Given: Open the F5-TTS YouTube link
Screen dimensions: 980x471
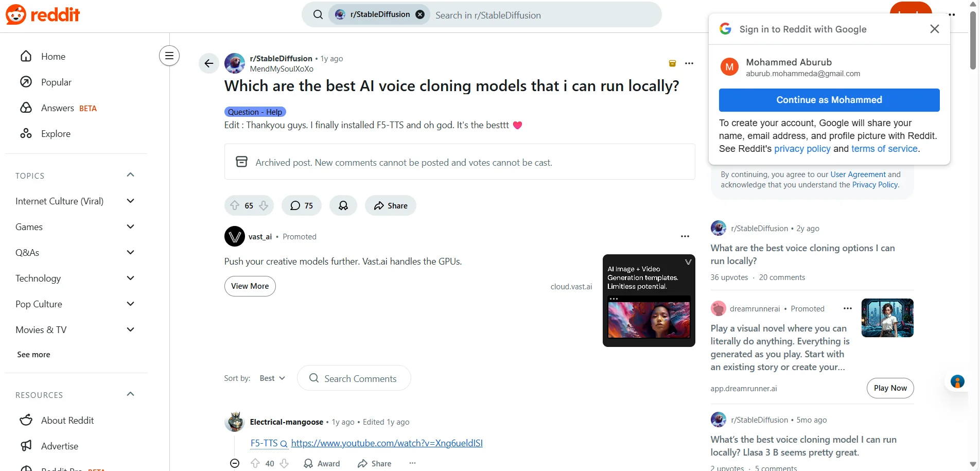Looking at the screenshot, I should 387,443.
